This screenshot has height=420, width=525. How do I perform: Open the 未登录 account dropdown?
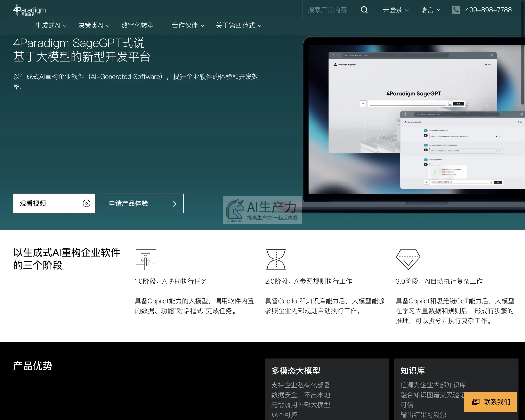(396, 10)
